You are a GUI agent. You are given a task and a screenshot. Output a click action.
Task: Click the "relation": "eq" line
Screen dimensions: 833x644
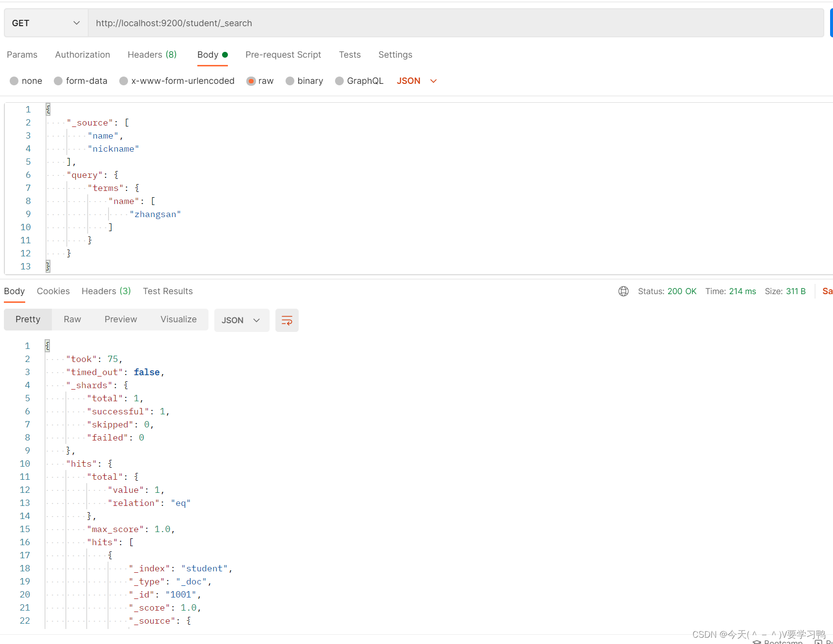tap(149, 503)
